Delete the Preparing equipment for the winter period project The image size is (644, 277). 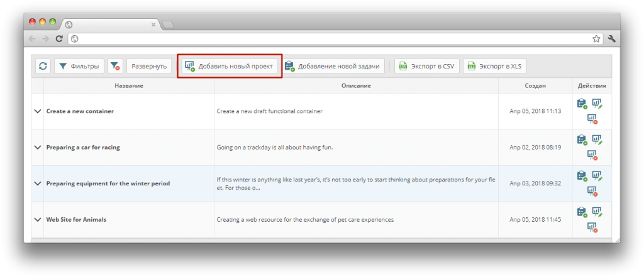point(591,190)
